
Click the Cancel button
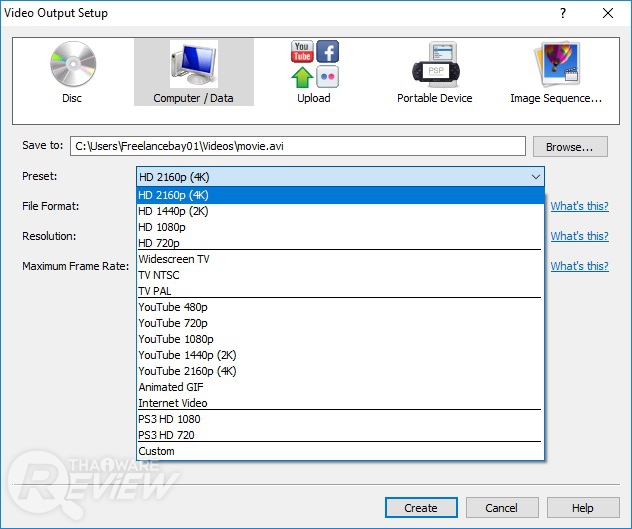pos(502,508)
